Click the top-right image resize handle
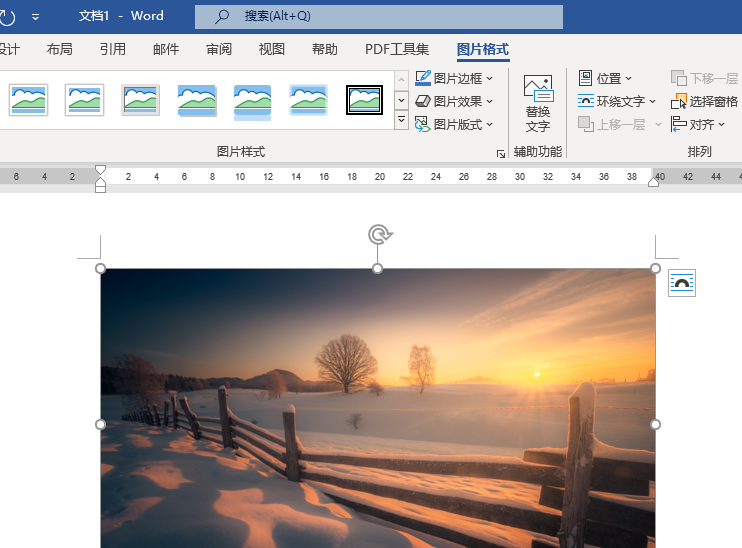This screenshot has width=742, height=548. coord(655,268)
